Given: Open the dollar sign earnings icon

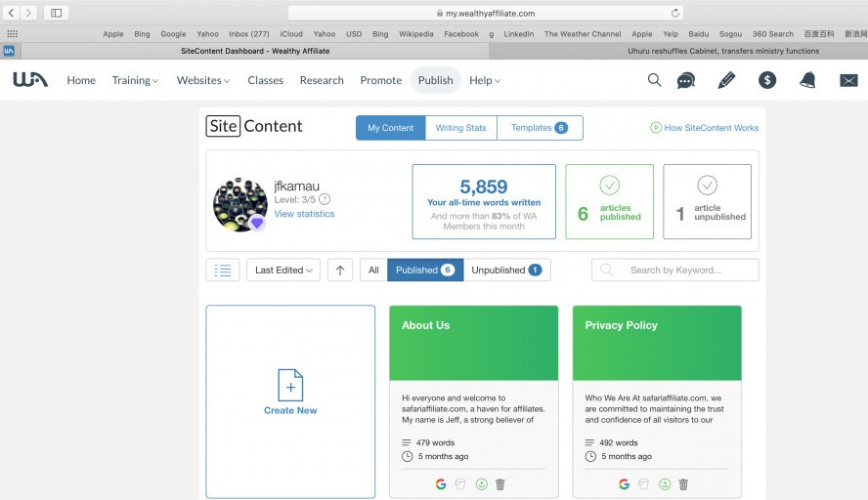Looking at the screenshot, I should [x=767, y=80].
